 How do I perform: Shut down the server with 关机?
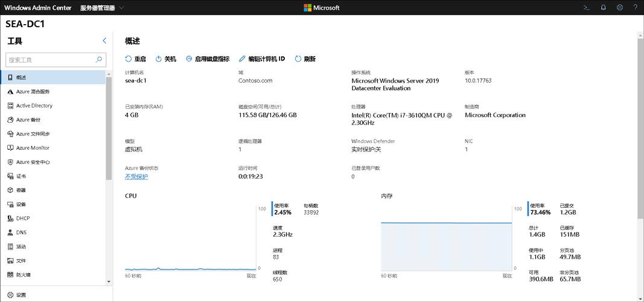(166, 59)
